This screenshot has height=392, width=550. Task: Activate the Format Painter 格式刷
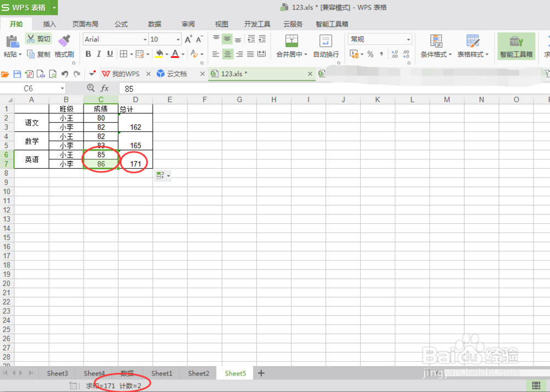pyautogui.click(x=64, y=46)
